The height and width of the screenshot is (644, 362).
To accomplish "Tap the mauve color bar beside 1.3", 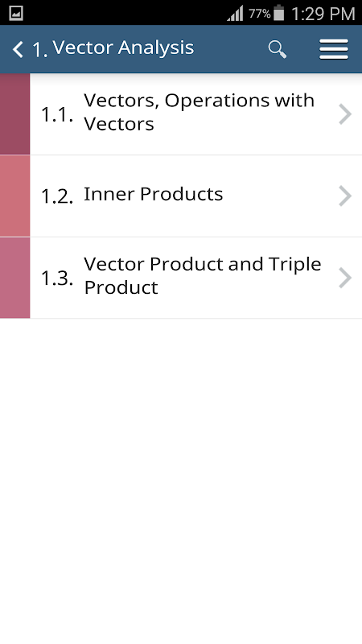I will coord(14,278).
